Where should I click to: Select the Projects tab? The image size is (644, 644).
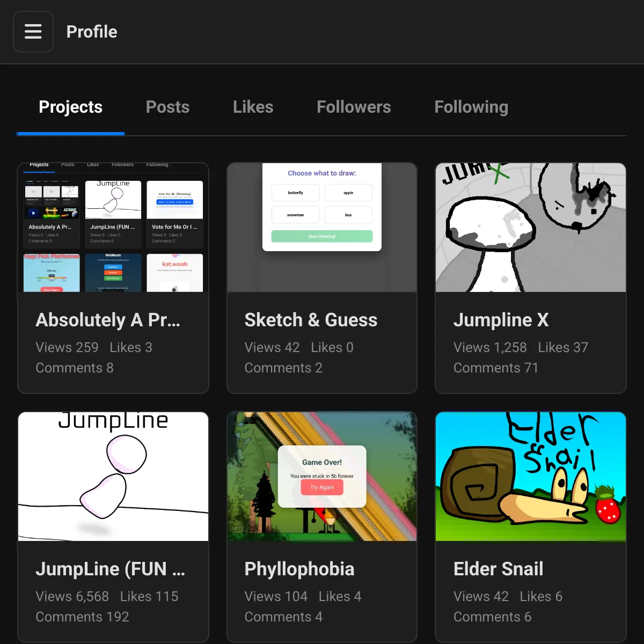pos(70,107)
